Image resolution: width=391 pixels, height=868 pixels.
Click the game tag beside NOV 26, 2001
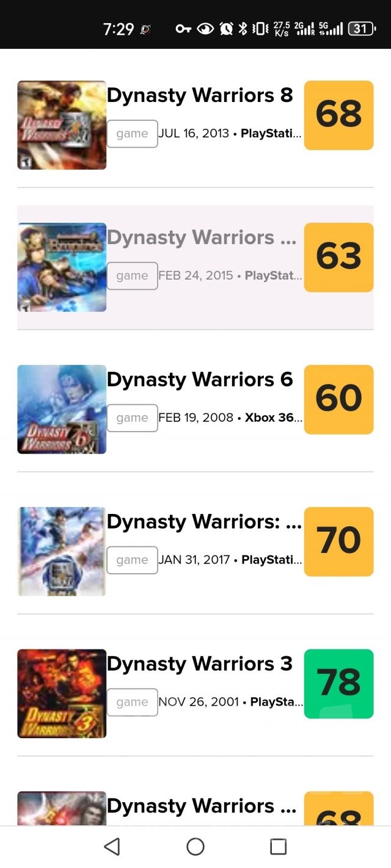(x=132, y=702)
